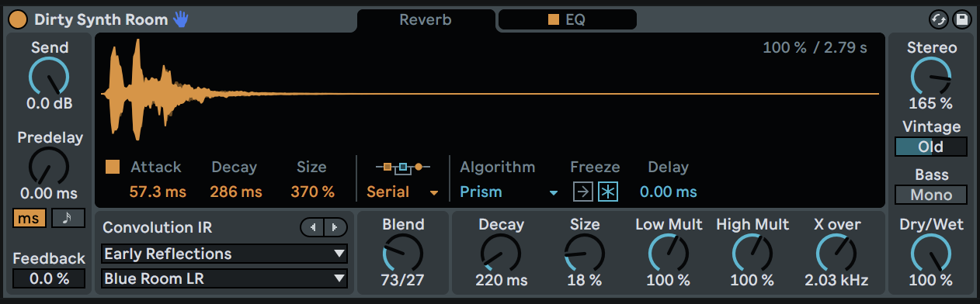
Task: Select the ms predelay mode button
Action: coord(30,218)
